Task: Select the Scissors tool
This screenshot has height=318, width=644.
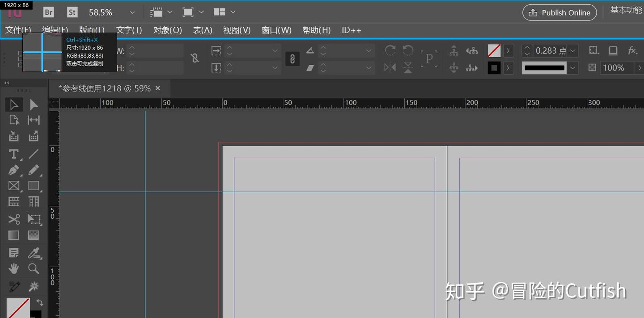Action: click(x=14, y=219)
